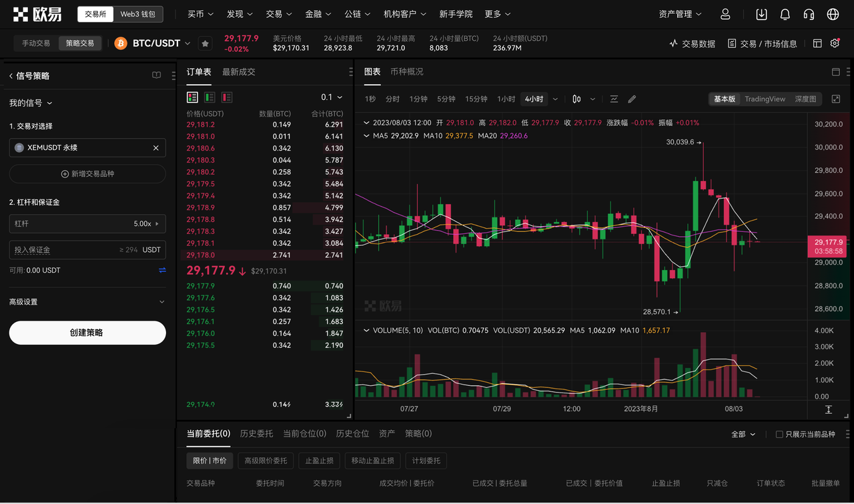Switch to the 最新成交 tab
Viewport: 854px width, 504px height.
pos(238,71)
